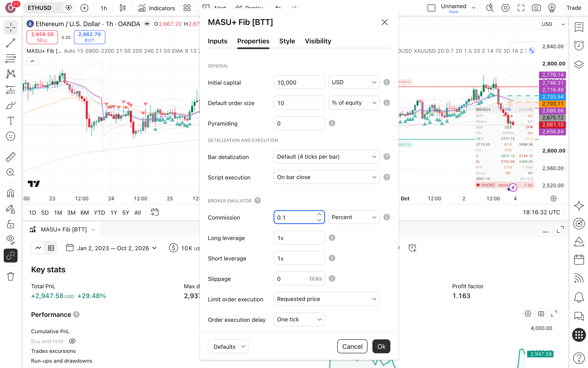Open the Fibonacci retracement tools group
This screenshot has width=588, height=368.
pos(10,58)
